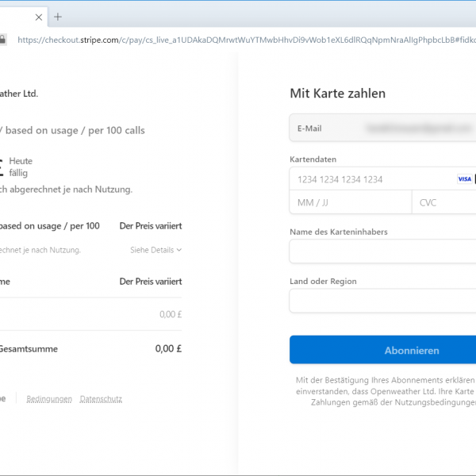476x476 pixels.
Task: Open the Land oder Region dropdown
Action: (x=382, y=301)
